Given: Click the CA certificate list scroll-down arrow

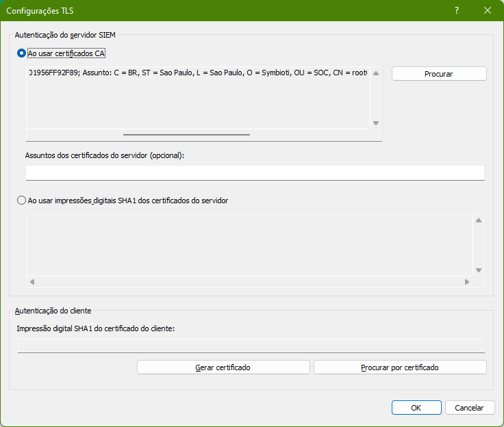Looking at the screenshot, I should pyautogui.click(x=376, y=123).
